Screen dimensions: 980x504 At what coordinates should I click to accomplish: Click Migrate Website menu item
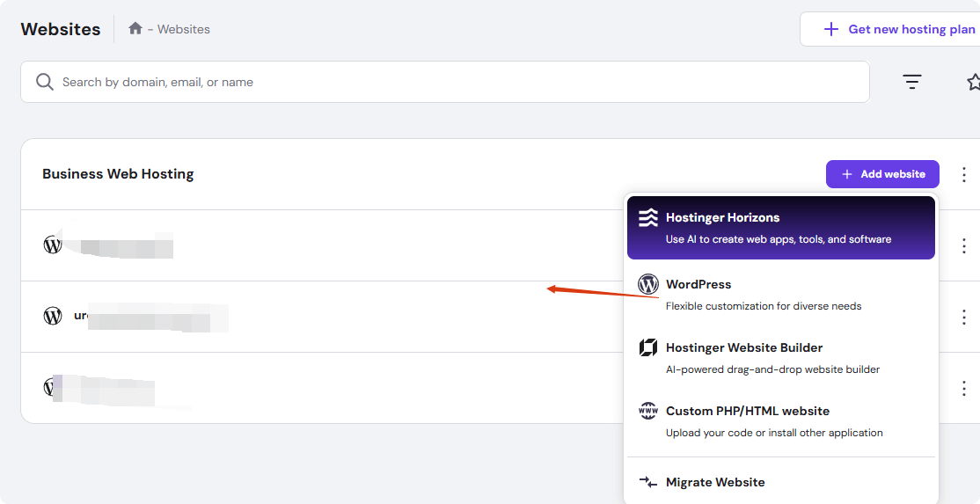click(715, 482)
